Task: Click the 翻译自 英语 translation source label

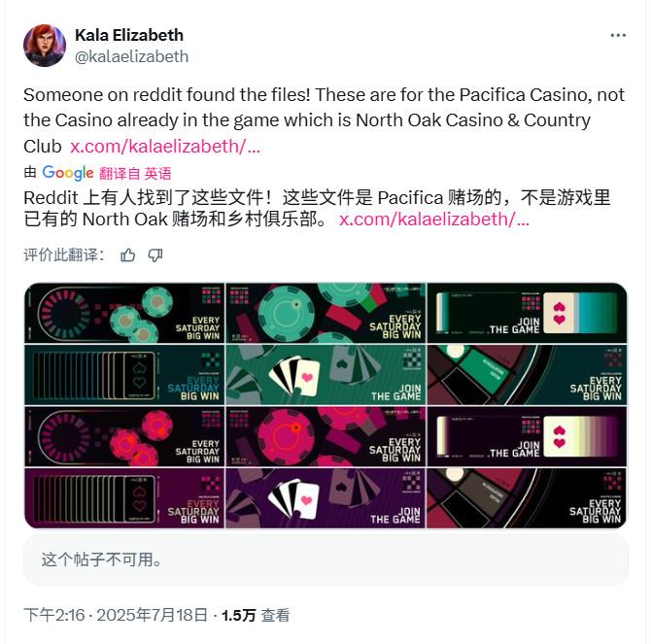Action: coord(135,174)
